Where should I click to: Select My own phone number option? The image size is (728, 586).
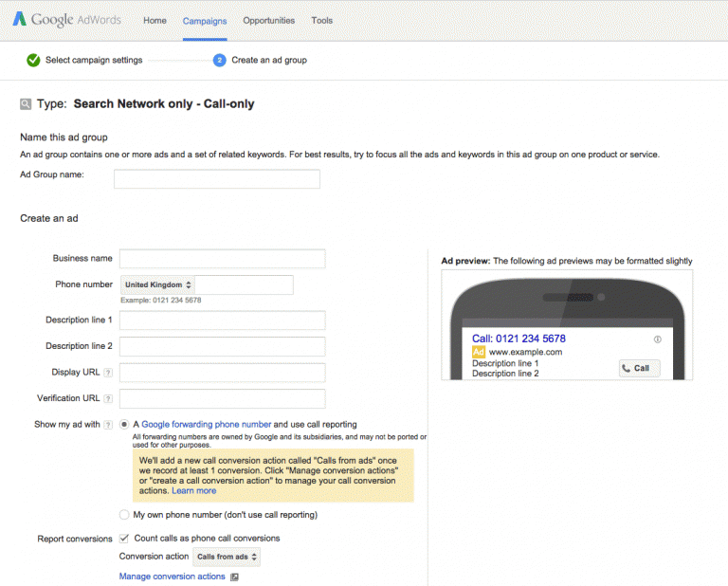125,515
